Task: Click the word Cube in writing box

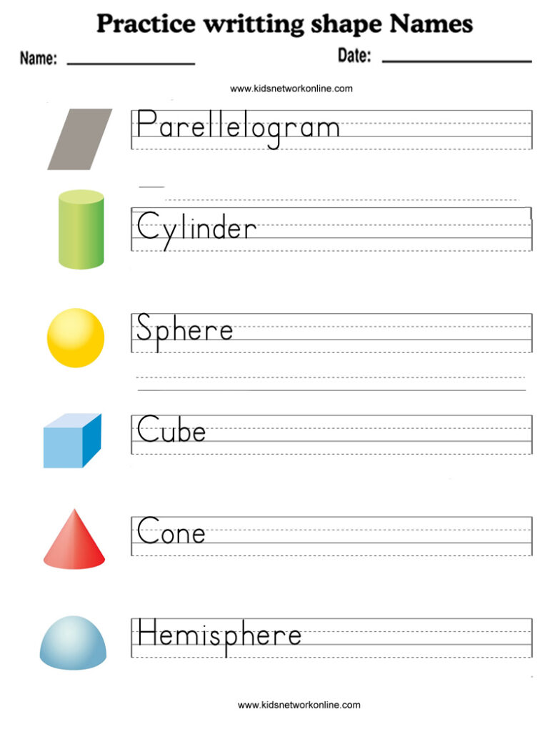Action: click(x=171, y=429)
